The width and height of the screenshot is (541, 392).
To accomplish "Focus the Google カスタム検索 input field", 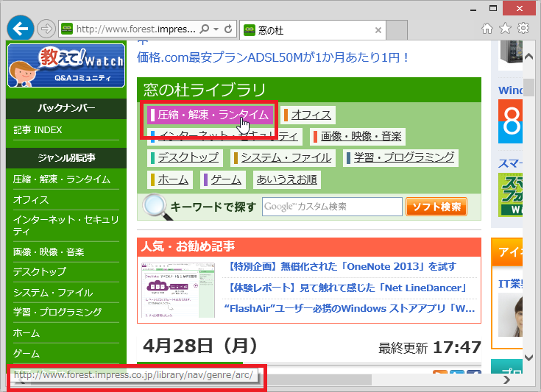I will pyautogui.click(x=332, y=207).
